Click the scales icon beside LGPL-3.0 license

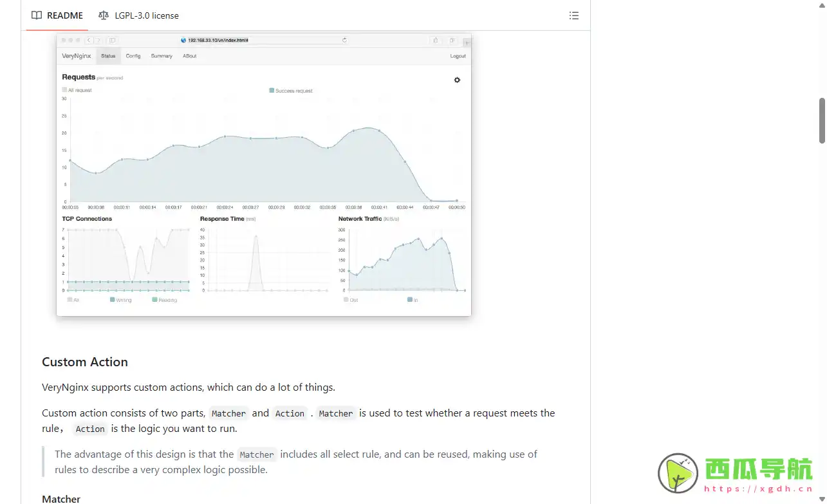point(104,15)
